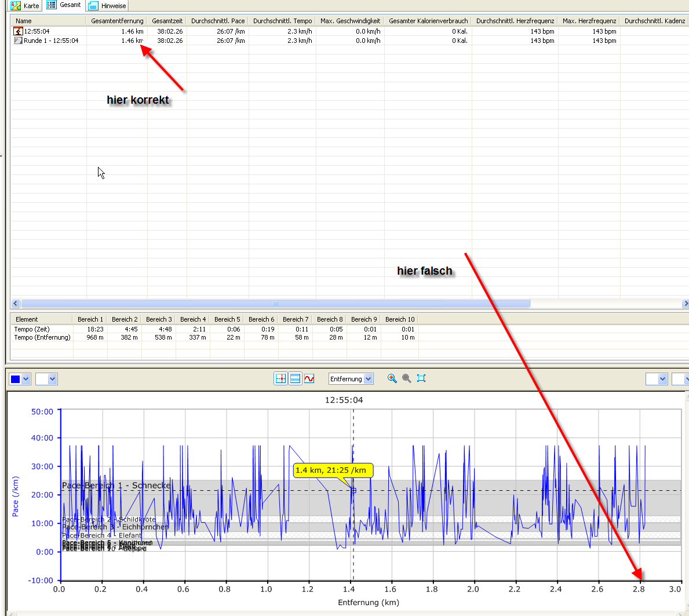Toggle the vertical gridlines chart icon

280,378
